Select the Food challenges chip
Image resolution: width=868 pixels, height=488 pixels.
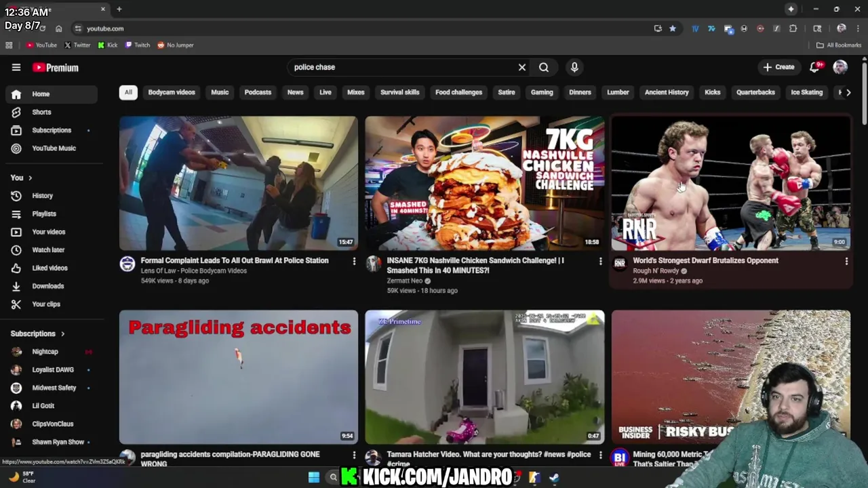(458, 92)
